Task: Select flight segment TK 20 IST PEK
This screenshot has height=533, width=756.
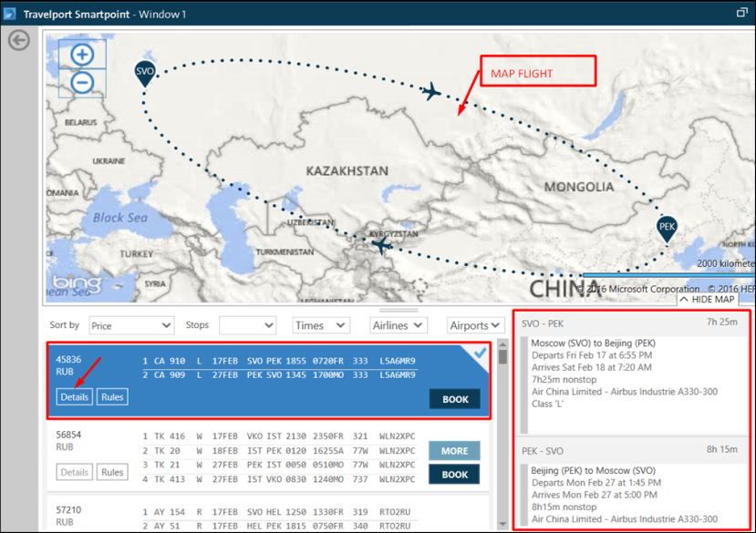Action: click(x=279, y=451)
